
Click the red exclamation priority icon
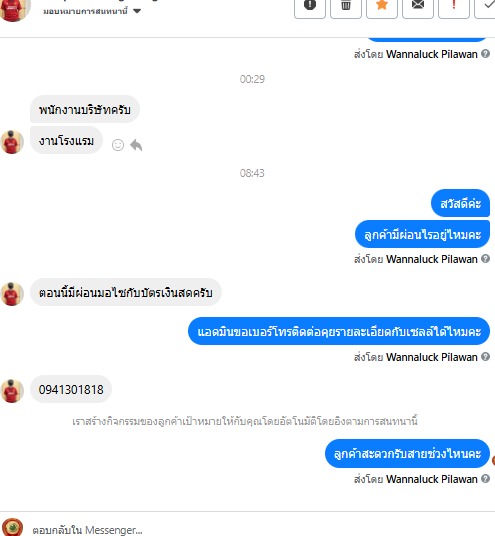point(454,6)
